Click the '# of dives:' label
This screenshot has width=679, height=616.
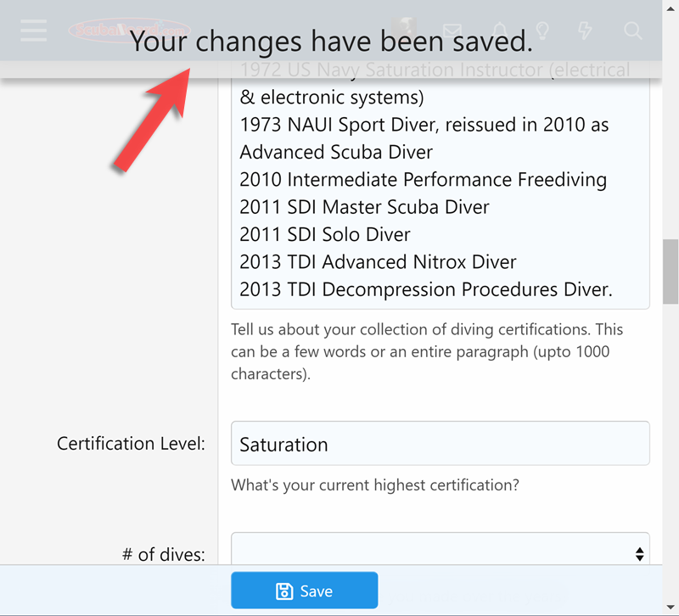pos(164,554)
